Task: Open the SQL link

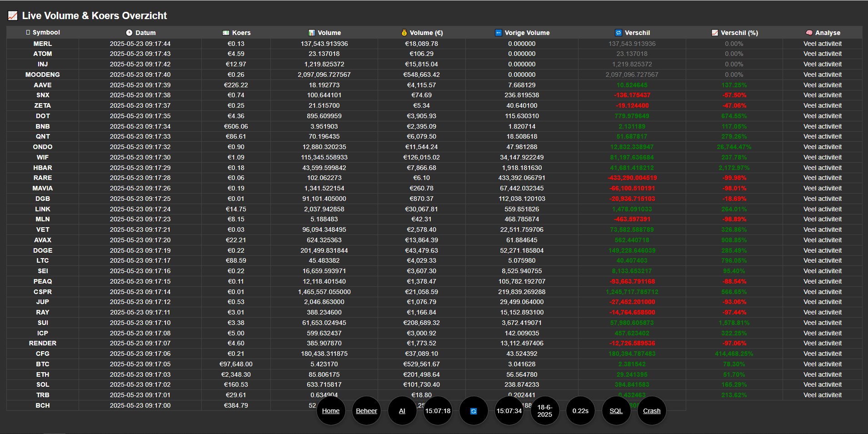Action: click(x=616, y=411)
